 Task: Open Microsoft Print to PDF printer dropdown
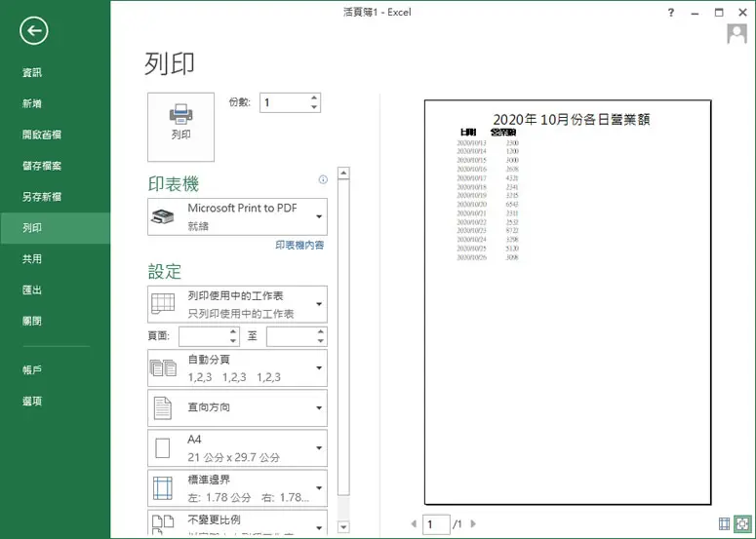coord(237,216)
